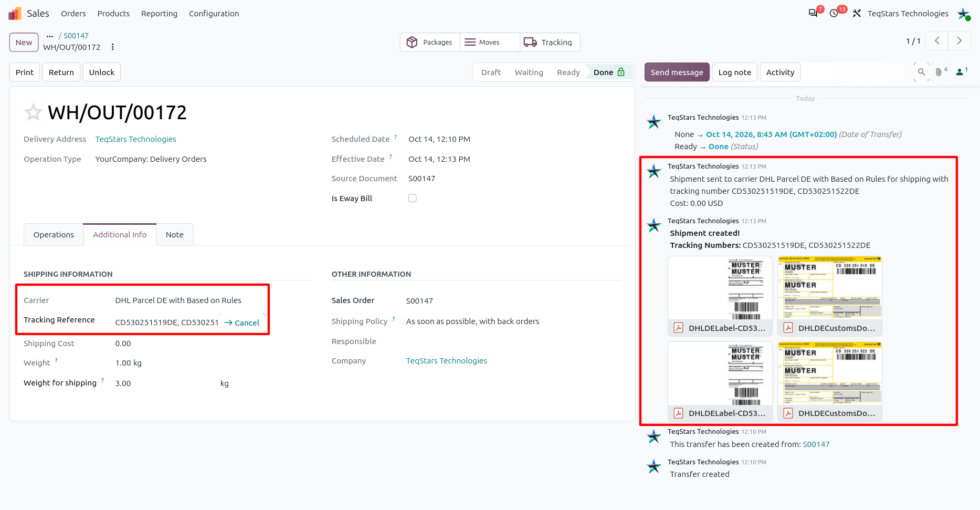This screenshot has width=980, height=510.
Task: Open TeqStars Technologies delivery address link
Action: [136, 139]
